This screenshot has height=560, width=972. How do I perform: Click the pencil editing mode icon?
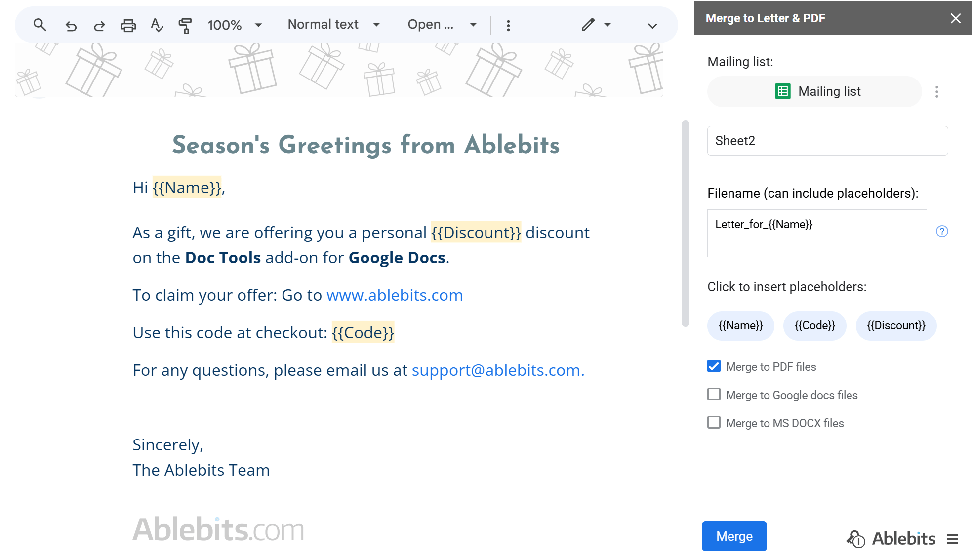[x=588, y=25]
